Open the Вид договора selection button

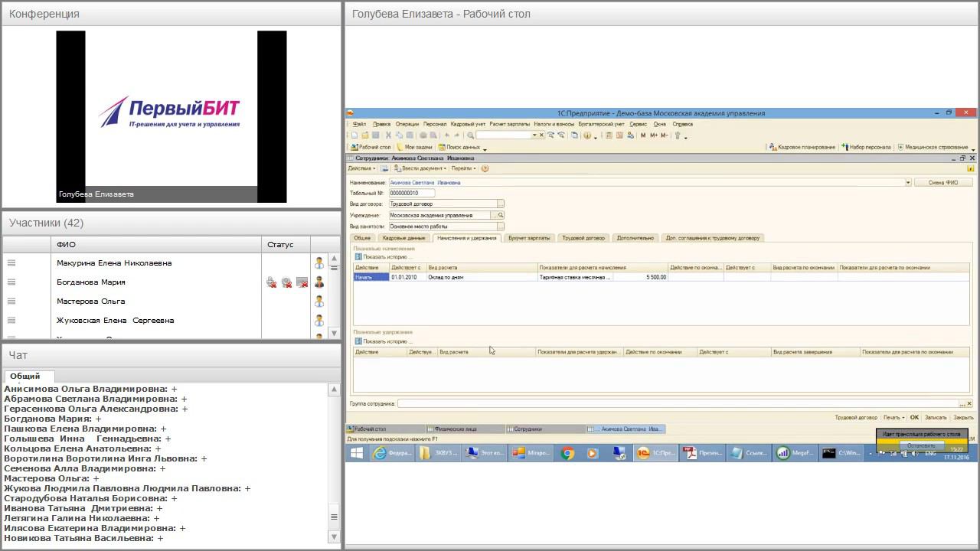click(x=501, y=204)
